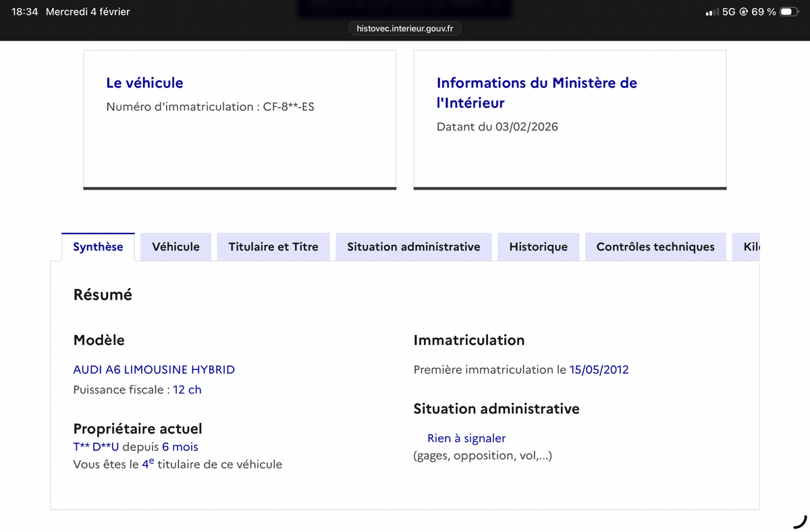Click the 'Modèle' heading
The height and width of the screenshot is (532, 810).
pos(99,340)
